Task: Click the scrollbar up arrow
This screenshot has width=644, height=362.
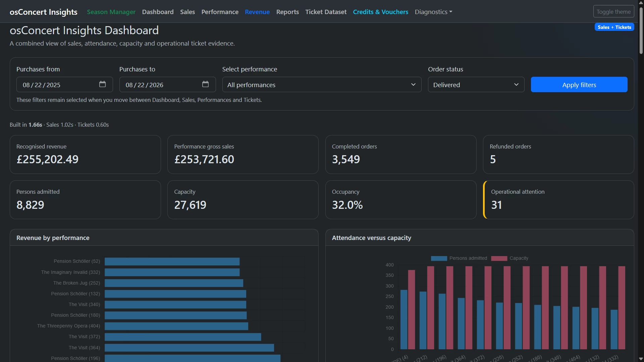Action: 641,3
